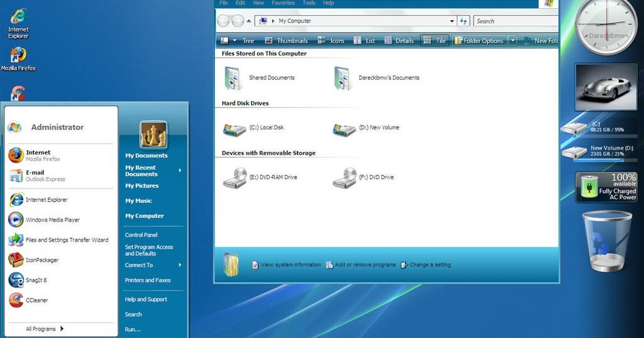Open Set Program Access and Defaults
Image resolution: width=644 pixels, height=338 pixels.
pos(148,250)
